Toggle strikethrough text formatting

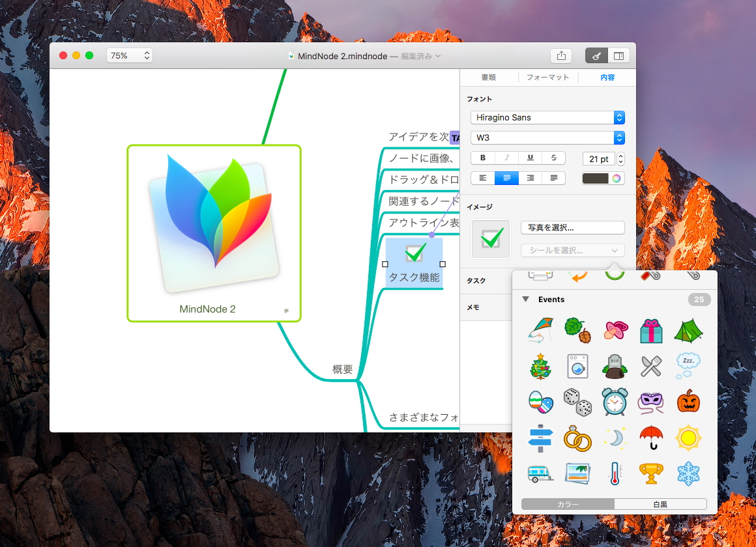(x=554, y=158)
